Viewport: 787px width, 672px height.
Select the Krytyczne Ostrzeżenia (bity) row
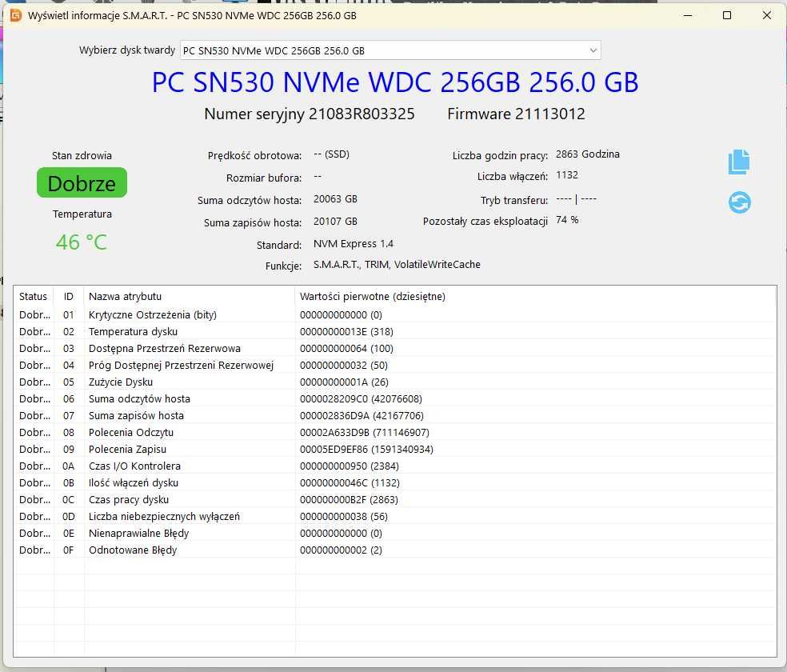pos(395,314)
